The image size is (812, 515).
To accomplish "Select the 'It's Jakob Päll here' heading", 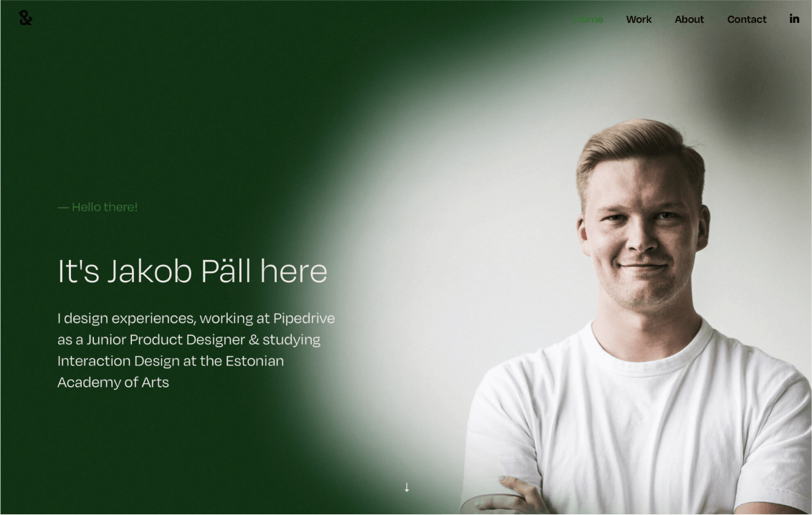I will point(192,271).
